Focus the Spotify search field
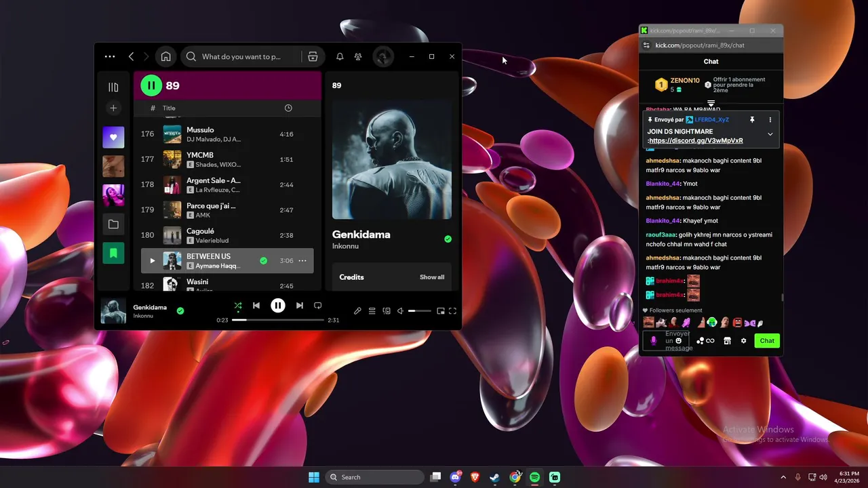 [241, 57]
